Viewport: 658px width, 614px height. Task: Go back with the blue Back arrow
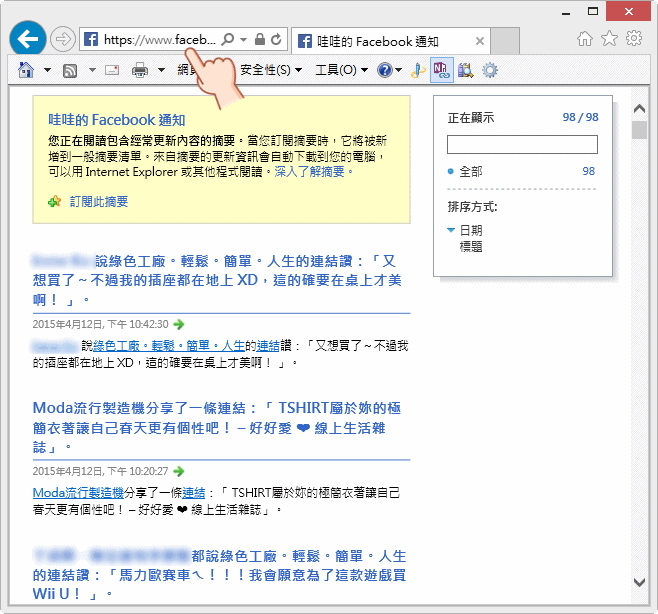[x=28, y=39]
